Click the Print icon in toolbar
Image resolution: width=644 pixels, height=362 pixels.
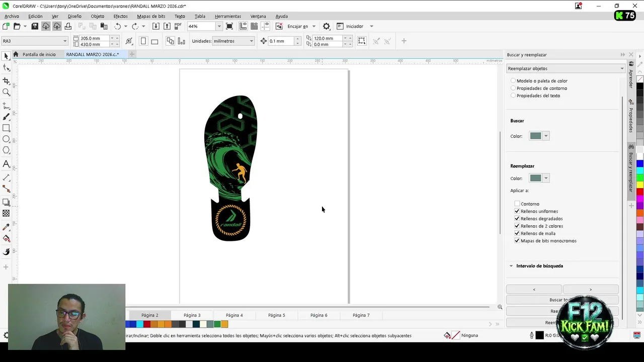point(68,26)
